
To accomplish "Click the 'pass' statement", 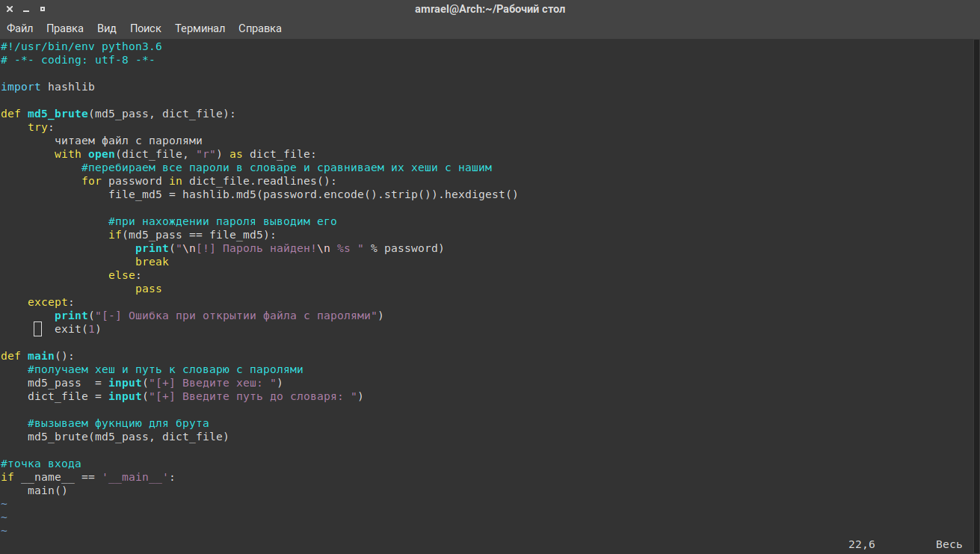I will [149, 289].
